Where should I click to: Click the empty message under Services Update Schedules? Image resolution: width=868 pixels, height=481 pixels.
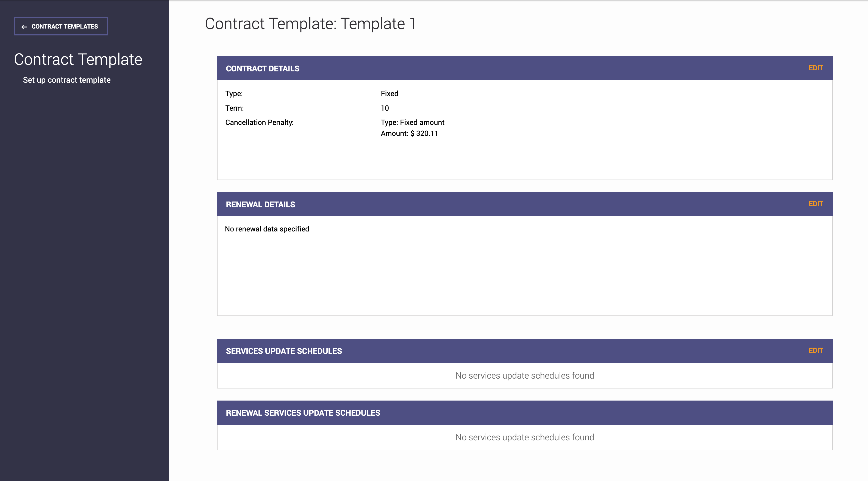click(524, 375)
